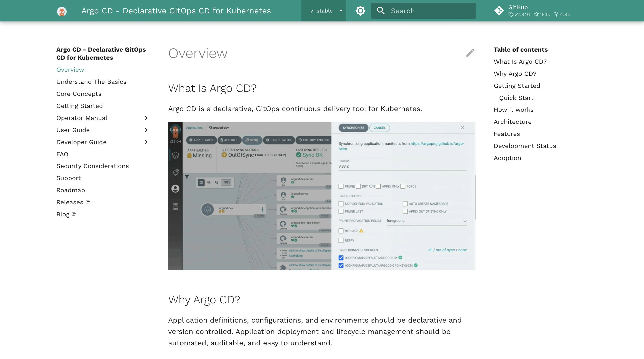Click external-link icon beside Releases
This screenshot has height=359, width=644.
click(88, 202)
